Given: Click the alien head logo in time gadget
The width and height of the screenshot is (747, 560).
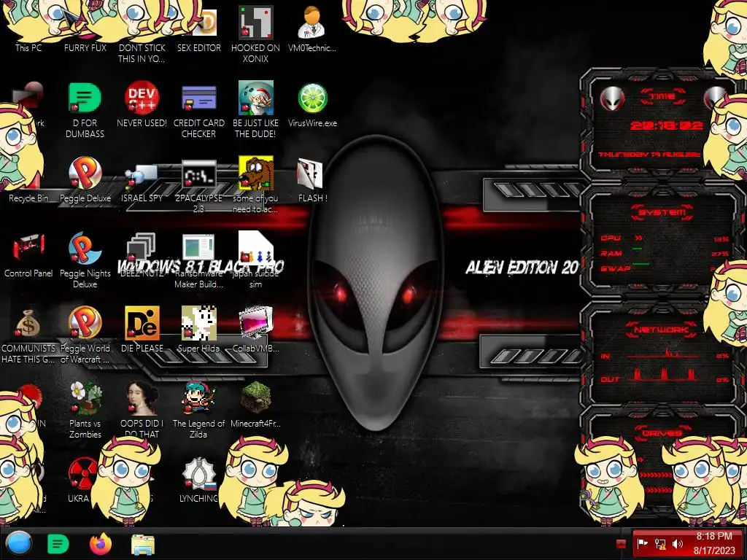Looking at the screenshot, I should [x=612, y=99].
